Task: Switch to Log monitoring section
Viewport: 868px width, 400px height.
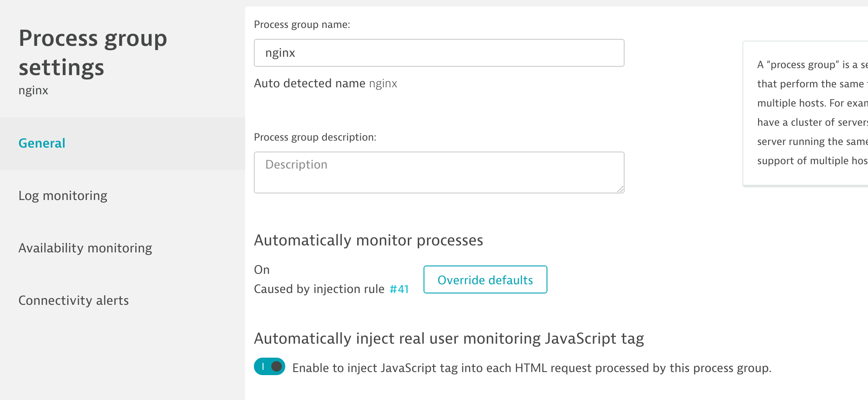Action: tap(63, 196)
